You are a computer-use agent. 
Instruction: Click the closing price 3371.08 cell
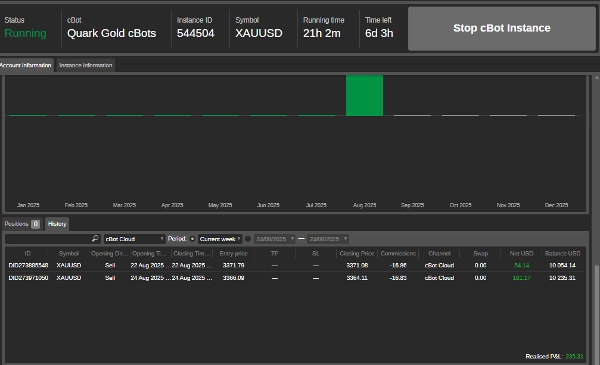[x=357, y=265]
